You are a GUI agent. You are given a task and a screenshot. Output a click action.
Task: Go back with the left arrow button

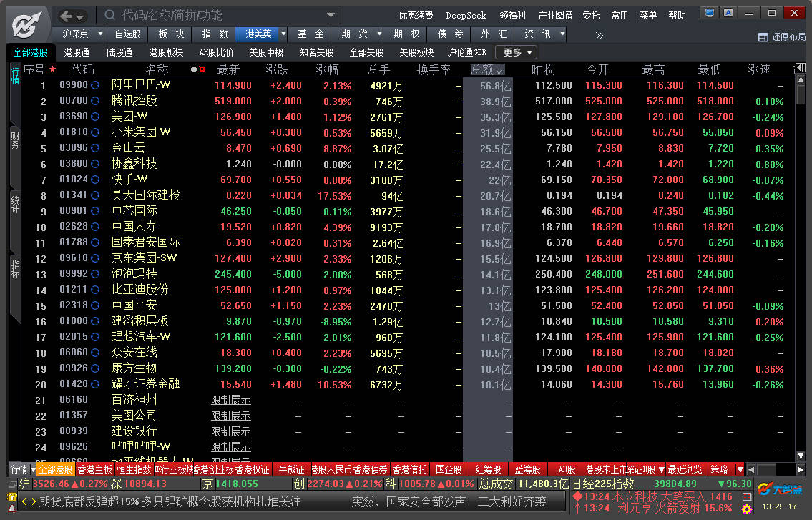66,16
